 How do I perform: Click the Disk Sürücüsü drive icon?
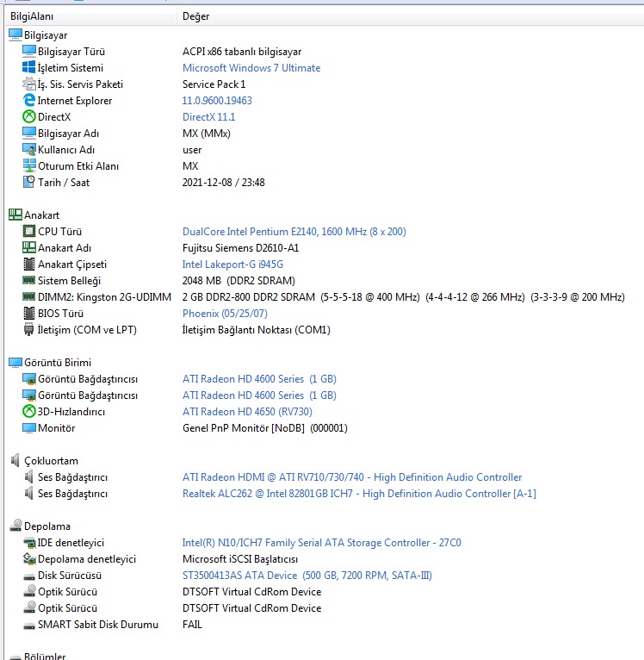[x=29, y=576]
